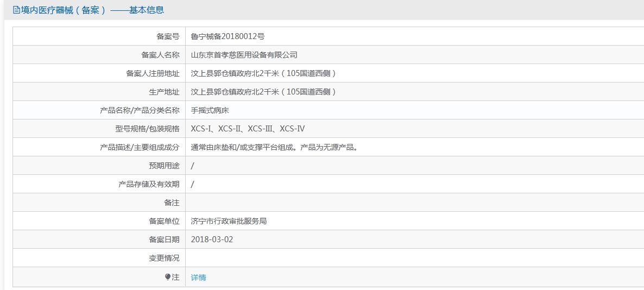Select authority name 济宁市行政审批服务局
Image resolution: width=644 pixels, height=290 pixels.
coord(229,221)
